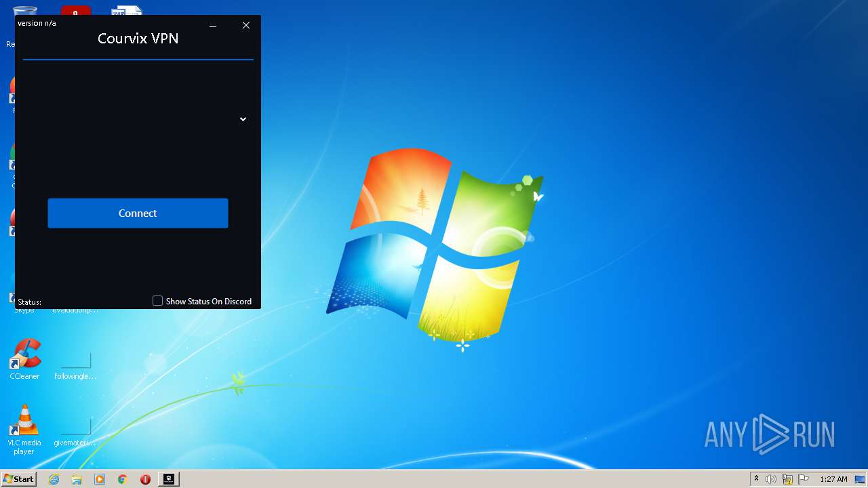The image size is (868, 488).
Task: Select the document file icon at top
Action: tap(127, 10)
